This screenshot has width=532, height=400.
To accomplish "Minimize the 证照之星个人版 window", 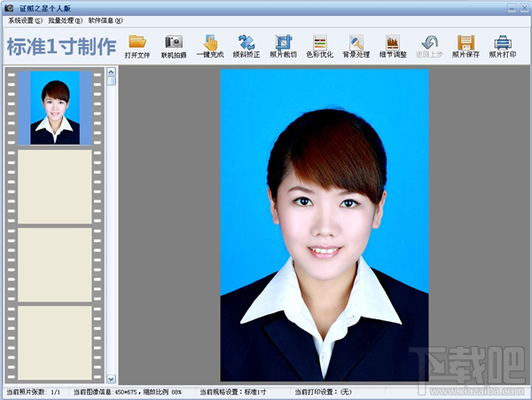I will [512, 8].
